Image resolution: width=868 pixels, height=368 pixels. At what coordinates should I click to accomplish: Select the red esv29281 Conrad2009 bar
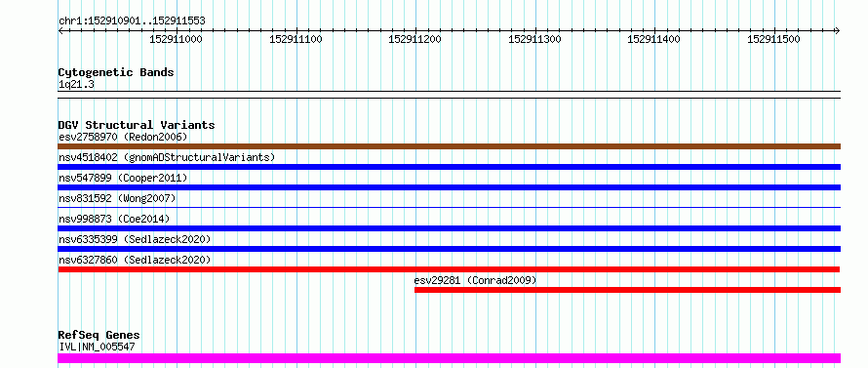pyautogui.click(x=627, y=290)
